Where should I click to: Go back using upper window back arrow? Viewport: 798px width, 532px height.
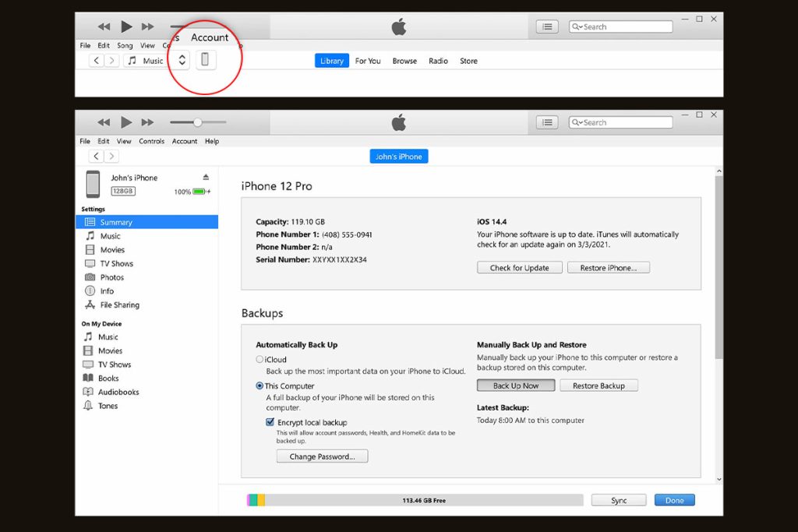(x=96, y=61)
